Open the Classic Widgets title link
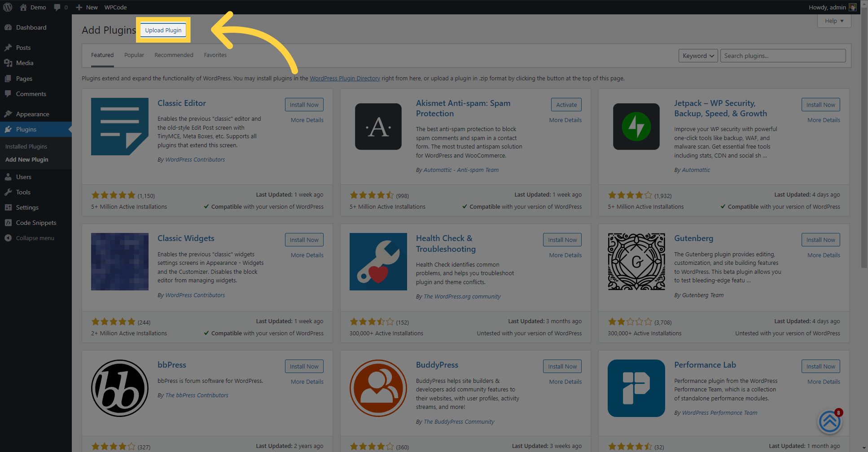The width and height of the screenshot is (868, 452). point(186,238)
